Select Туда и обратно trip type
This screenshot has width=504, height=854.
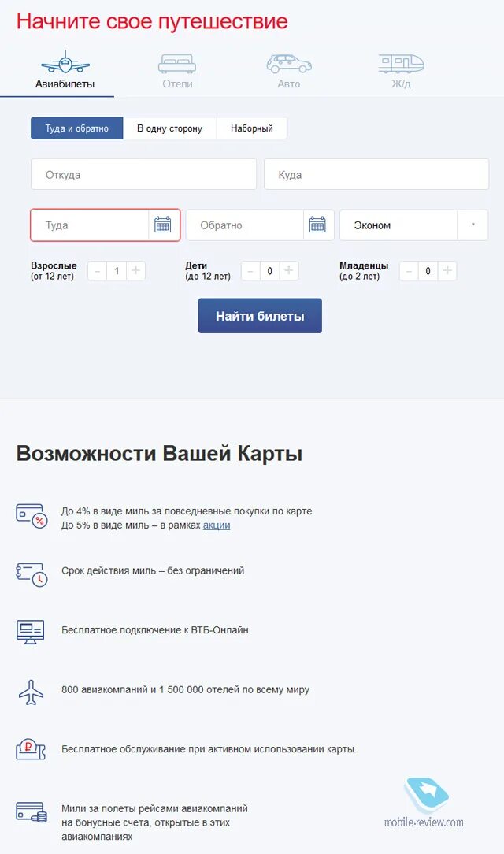point(76,128)
